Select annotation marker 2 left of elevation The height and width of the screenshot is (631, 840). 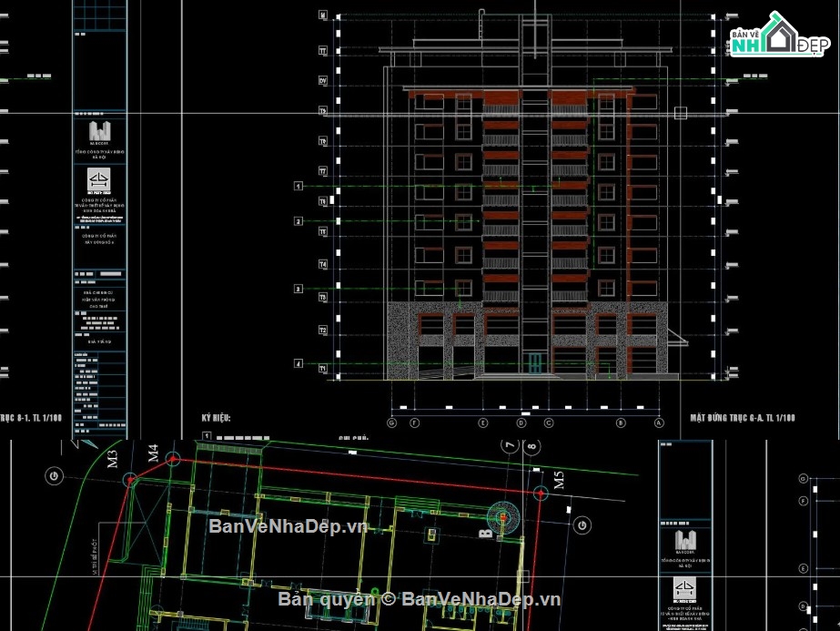(x=299, y=221)
